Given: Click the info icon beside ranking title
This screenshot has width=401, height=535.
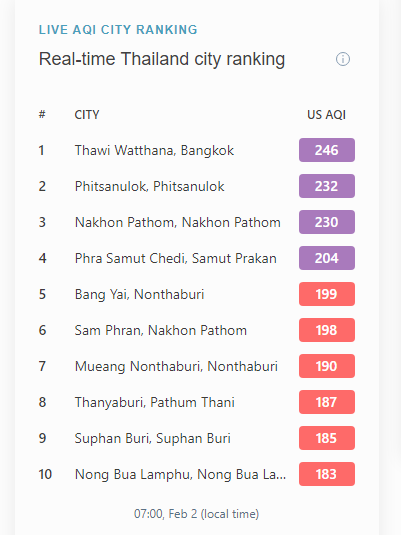Looking at the screenshot, I should click(343, 59).
